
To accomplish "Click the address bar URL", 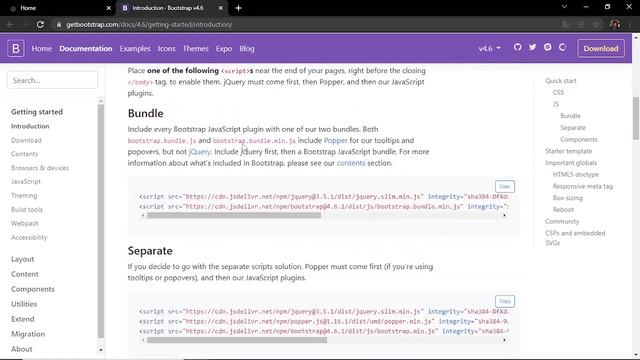I will click(x=149, y=24).
